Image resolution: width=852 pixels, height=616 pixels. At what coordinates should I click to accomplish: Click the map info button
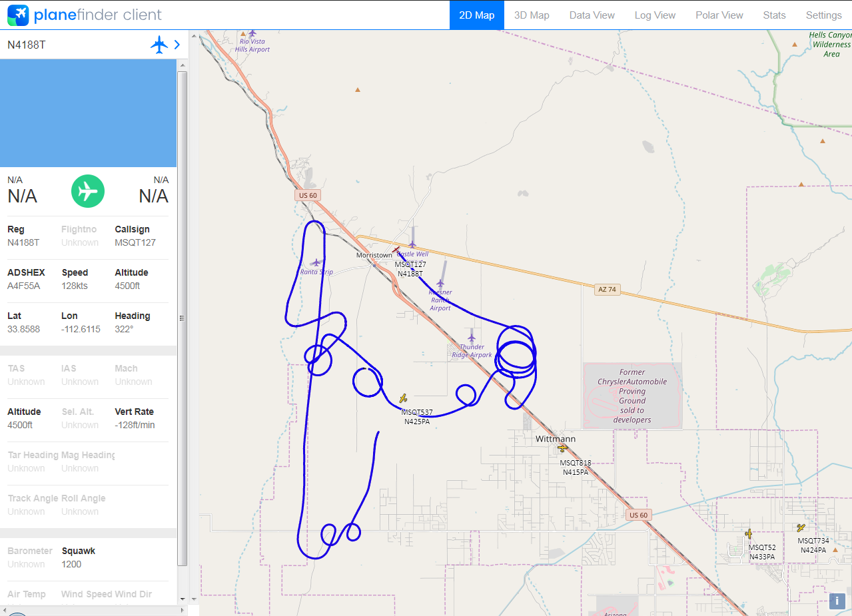(x=837, y=601)
